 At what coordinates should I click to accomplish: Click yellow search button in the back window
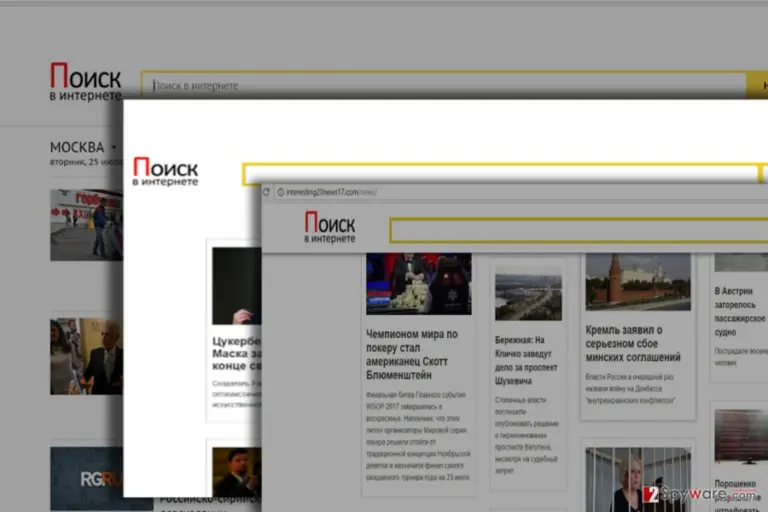pos(757,85)
